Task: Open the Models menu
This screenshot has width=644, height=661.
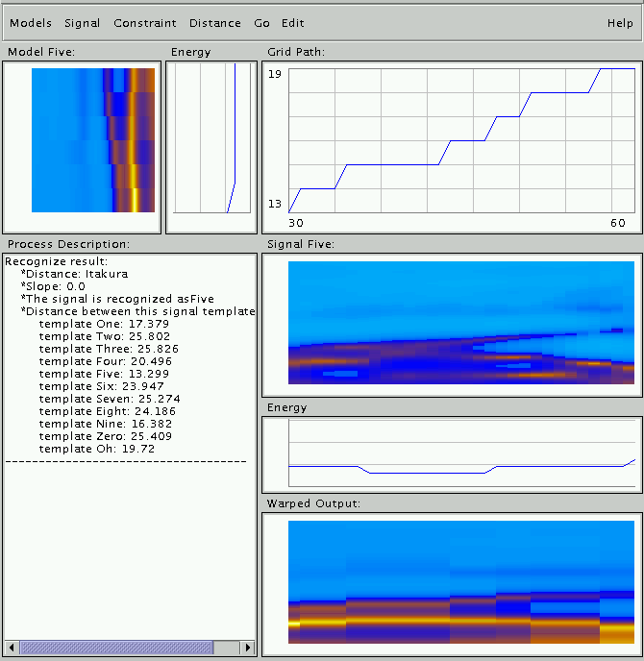Action: [x=31, y=23]
